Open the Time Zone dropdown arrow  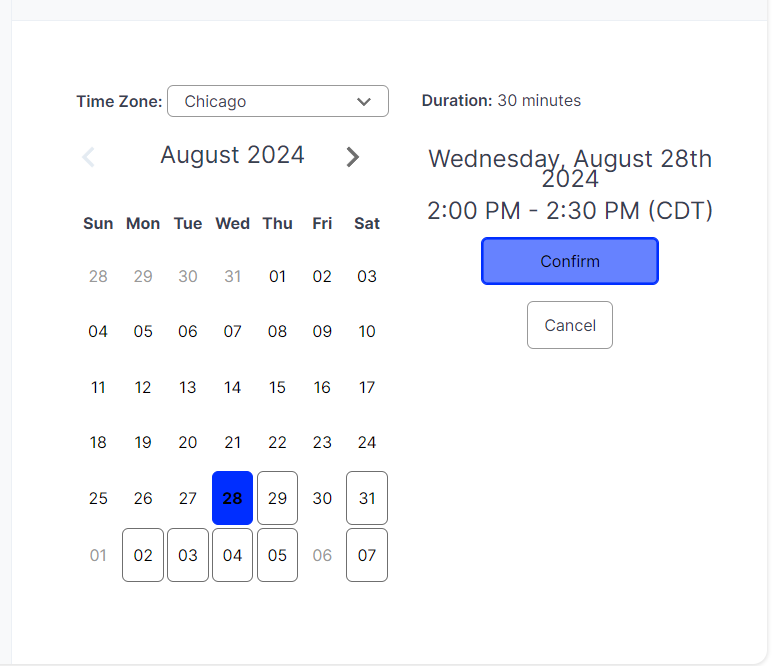coord(364,101)
